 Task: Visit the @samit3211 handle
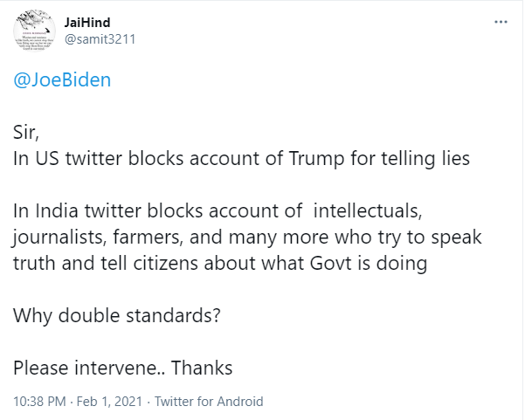pyautogui.click(x=100, y=39)
